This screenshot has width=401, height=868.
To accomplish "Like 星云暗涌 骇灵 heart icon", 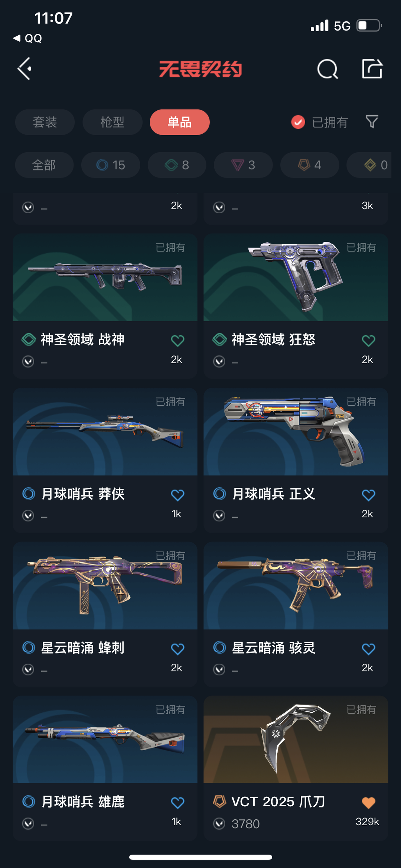I will (x=368, y=649).
